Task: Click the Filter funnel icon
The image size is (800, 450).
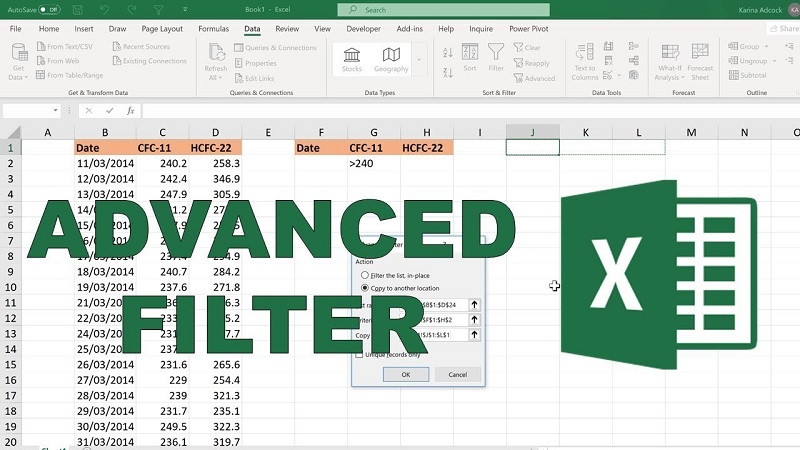Action: click(496, 55)
